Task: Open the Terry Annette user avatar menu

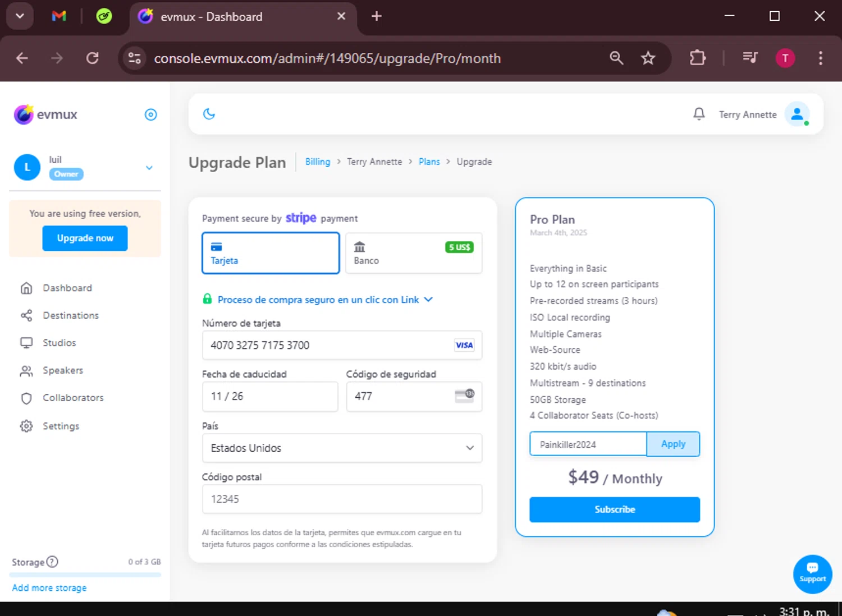Action: point(797,114)
